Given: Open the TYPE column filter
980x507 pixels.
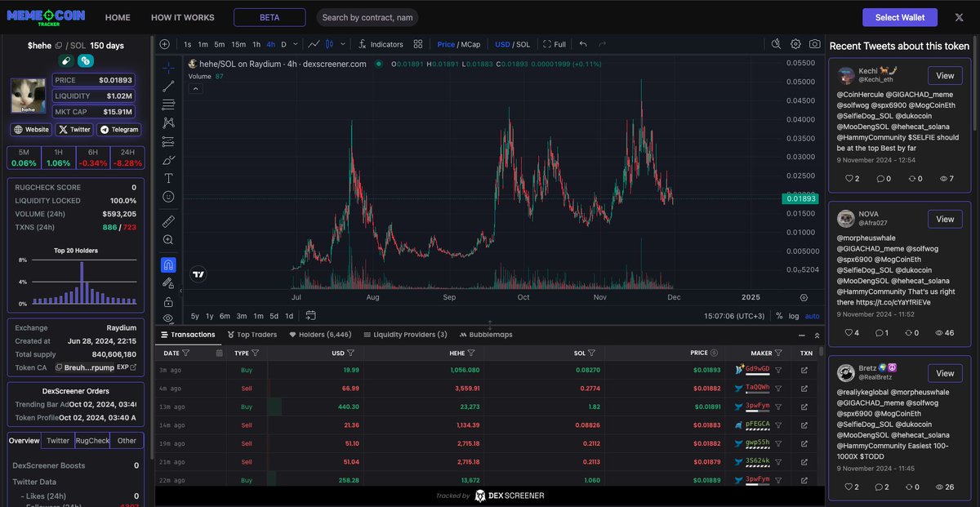Looking at the screenshot, I should pyautogui.click(x=255, y=353).
